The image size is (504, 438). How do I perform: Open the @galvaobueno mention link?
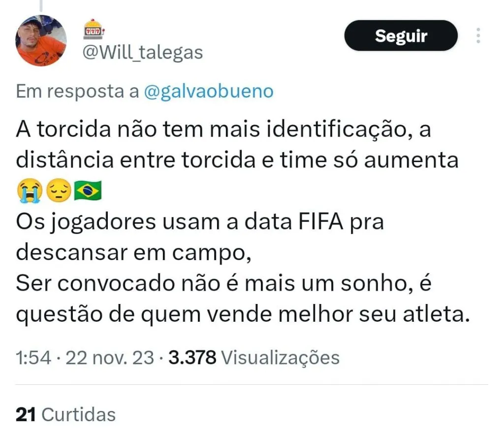point(209,92)
